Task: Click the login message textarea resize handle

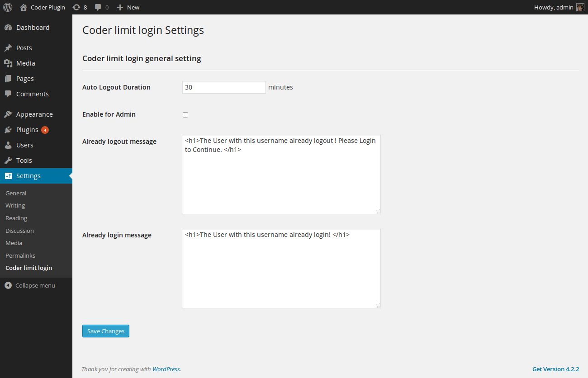Action: (x=378, y=306)
